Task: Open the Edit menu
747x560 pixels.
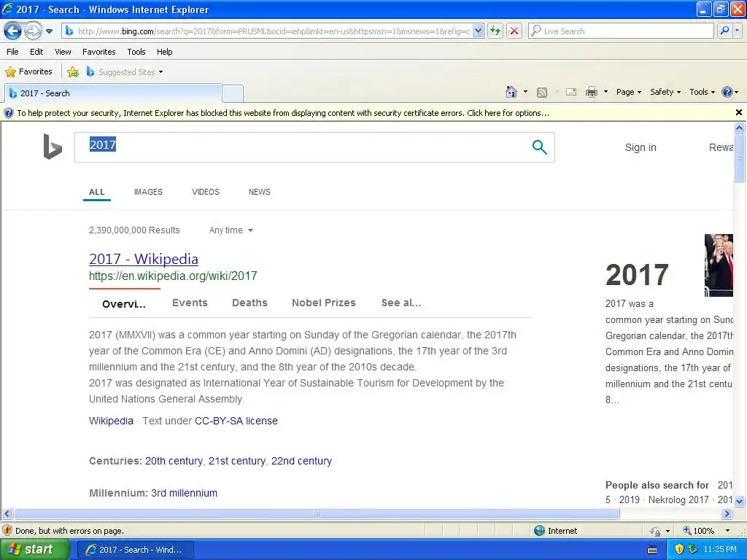Action: (36, 52)
